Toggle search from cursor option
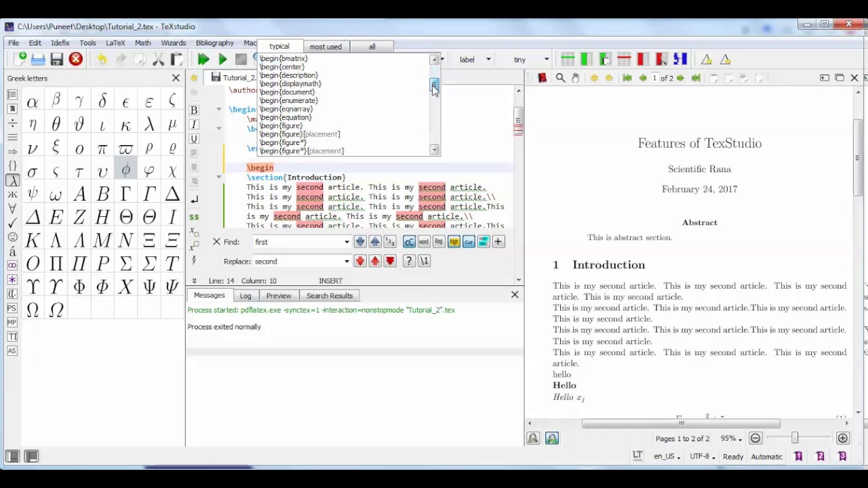868x488 pixels. (469, 242)
